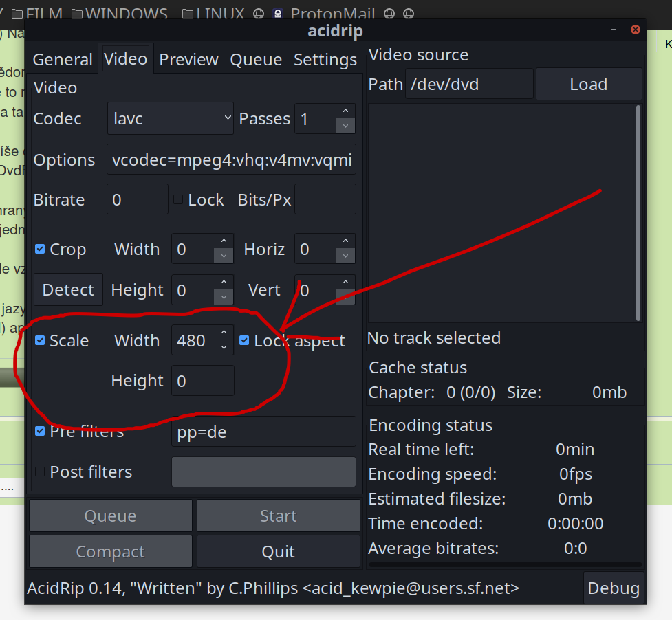Click Passes spinner down arrow
This screenshot has height=620, width=672.
tap(345, 126)
